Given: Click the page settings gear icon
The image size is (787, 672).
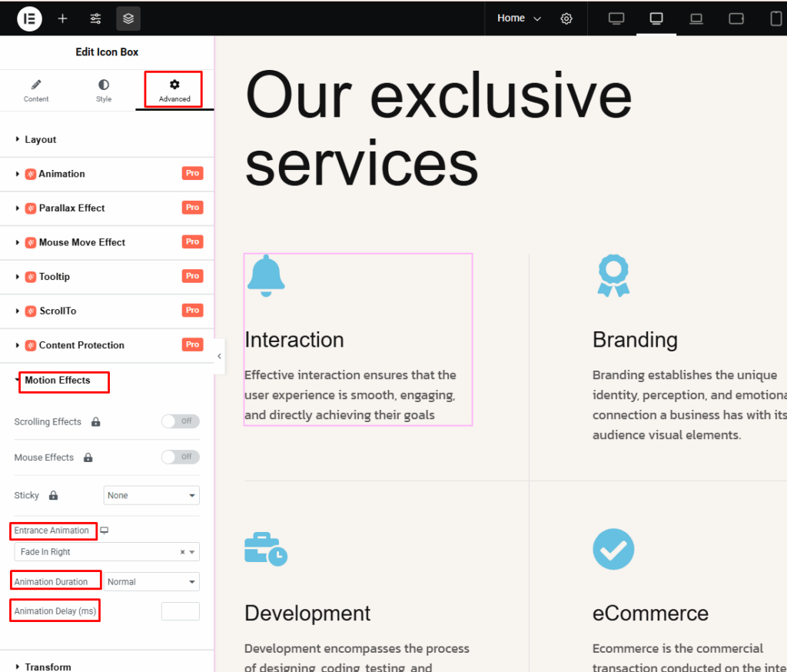Looking at the screenshot, I should coord(566,18).
